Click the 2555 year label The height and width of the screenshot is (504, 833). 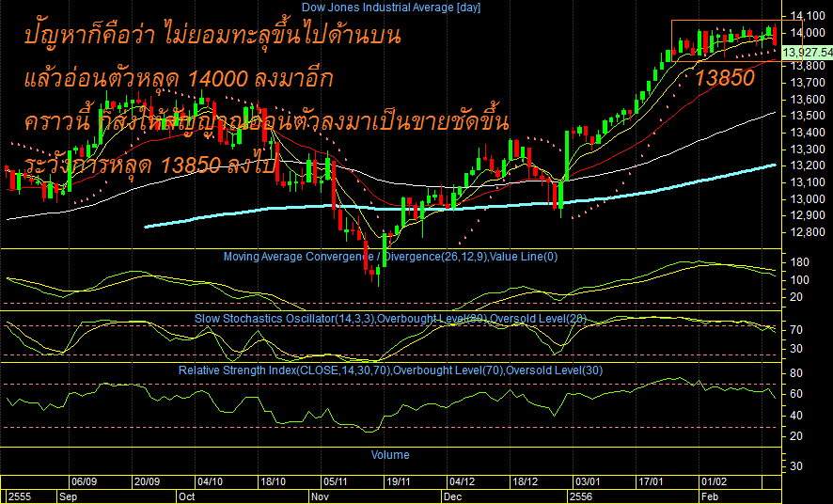pos(20,497)
